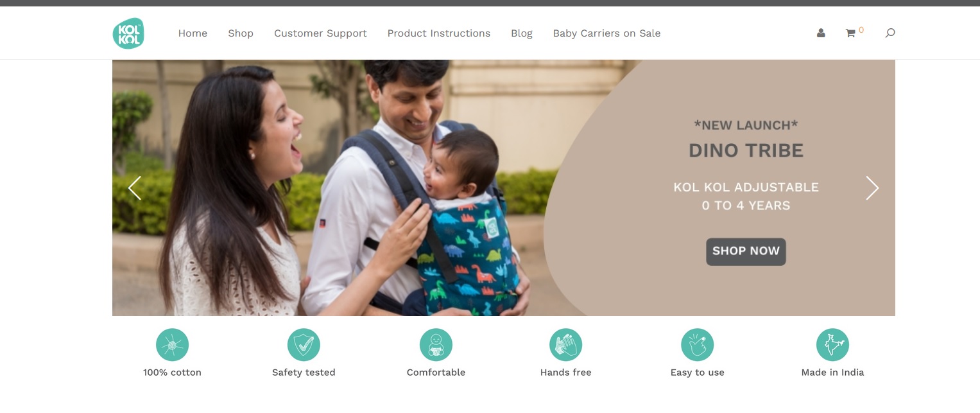Go to the Blog page

coord(522,33)
